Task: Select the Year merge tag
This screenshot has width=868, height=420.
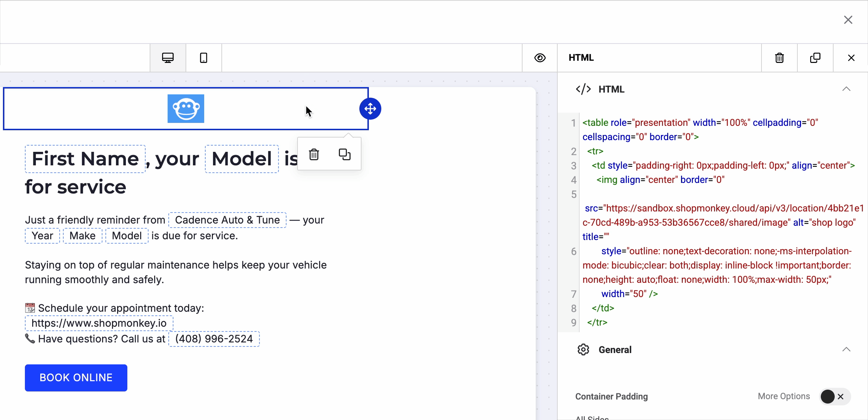Action: tap(42, 236)
